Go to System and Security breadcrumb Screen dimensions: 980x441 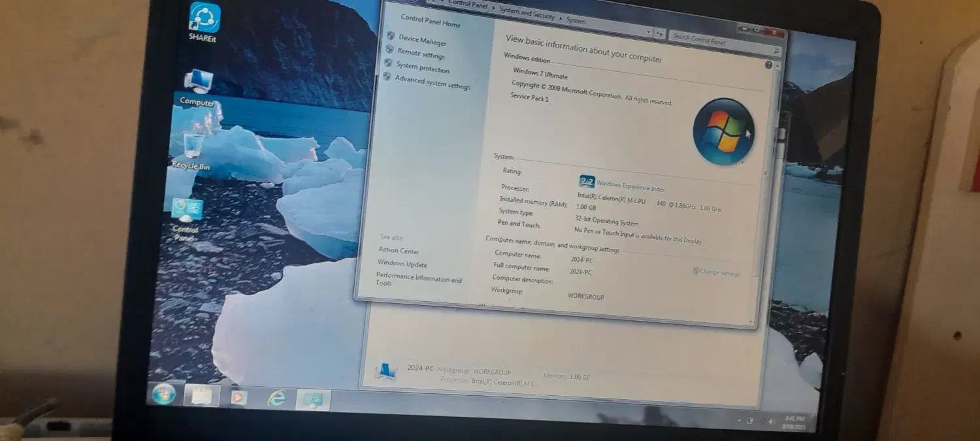pos(527,12)
